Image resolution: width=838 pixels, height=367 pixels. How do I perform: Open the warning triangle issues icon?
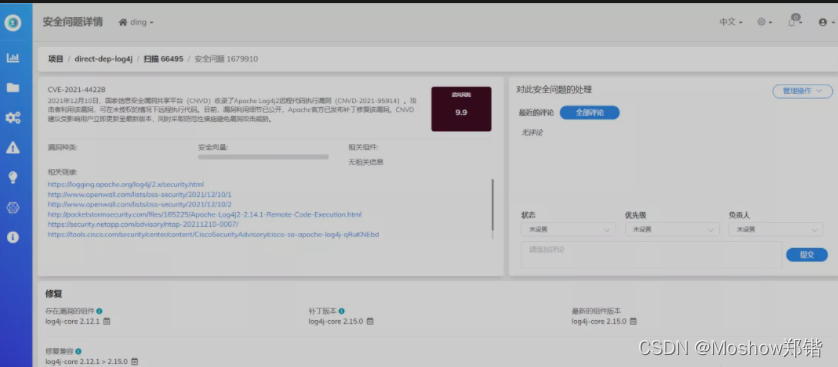[x=13, y=148]
